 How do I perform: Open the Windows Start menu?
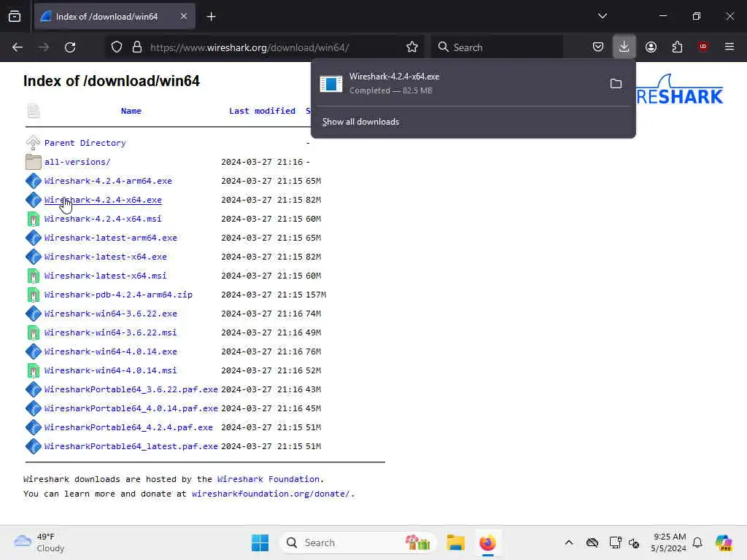(x=260, y=542)
